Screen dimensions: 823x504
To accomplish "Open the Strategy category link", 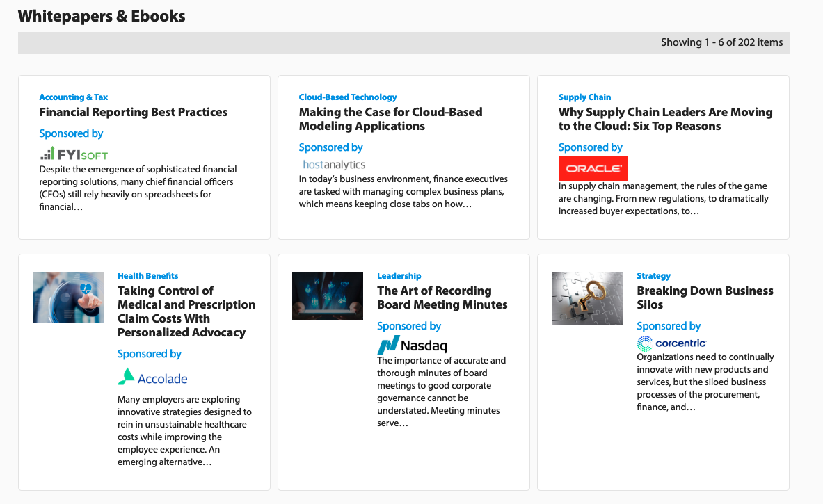I will [x=653, y=276].
